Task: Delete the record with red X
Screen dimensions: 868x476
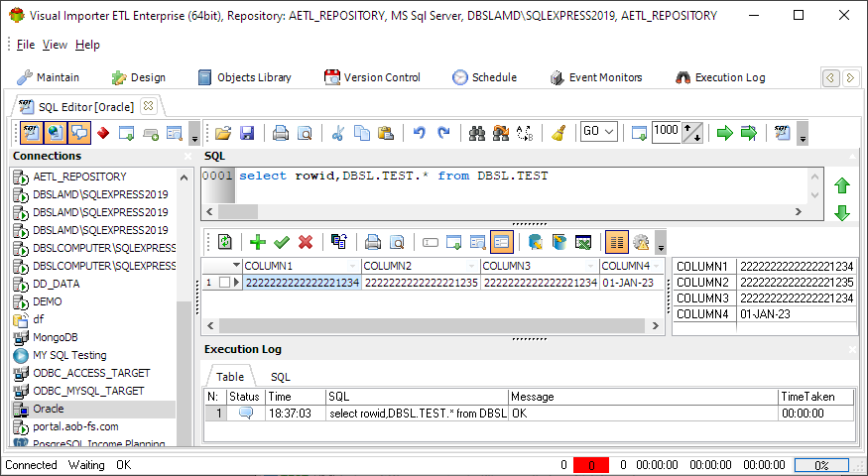Action: [x=306, y=242]
